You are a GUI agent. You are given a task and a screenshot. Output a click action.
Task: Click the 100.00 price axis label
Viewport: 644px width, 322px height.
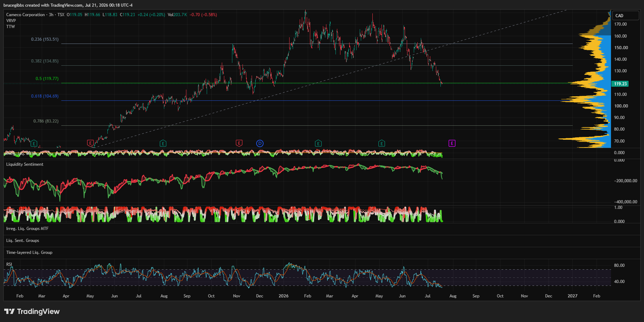(x=620, y=106)
